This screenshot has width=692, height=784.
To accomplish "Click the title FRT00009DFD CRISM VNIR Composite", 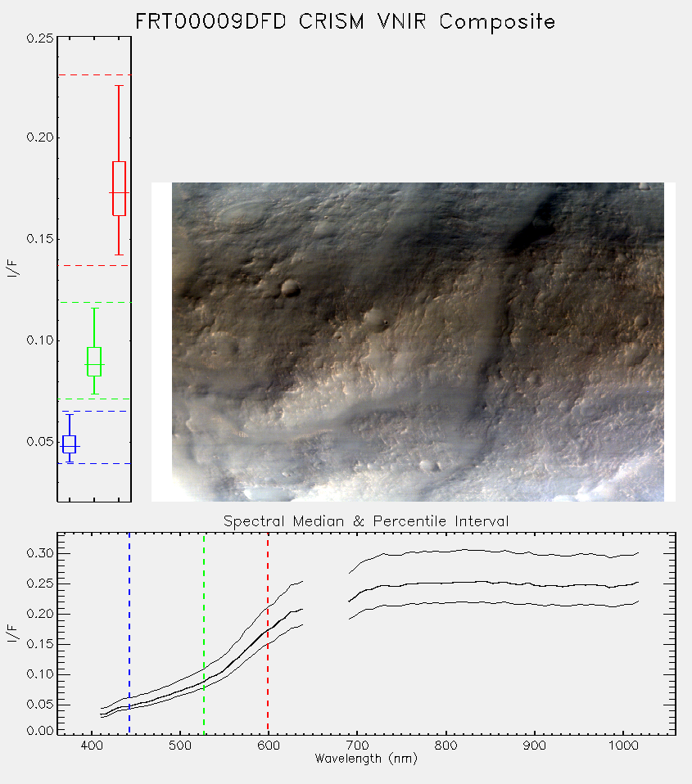I will pos(346,22).
